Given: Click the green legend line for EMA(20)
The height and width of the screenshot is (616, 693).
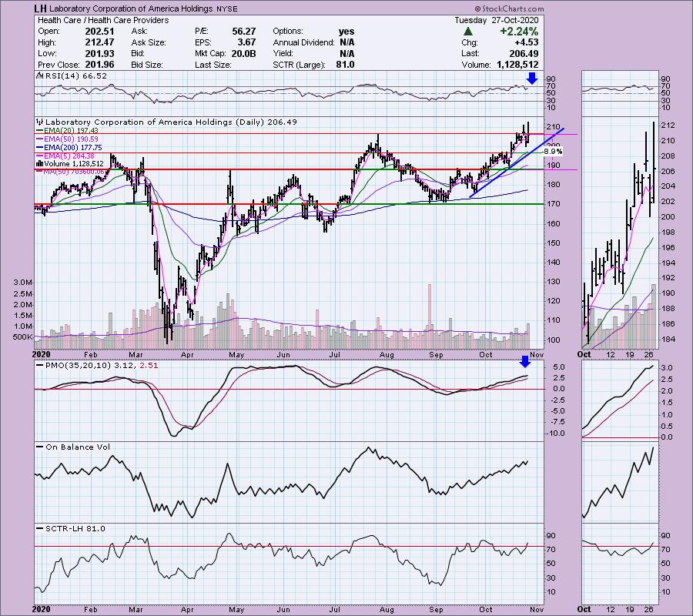Looking at the screenshot, I should coord(39,131).
